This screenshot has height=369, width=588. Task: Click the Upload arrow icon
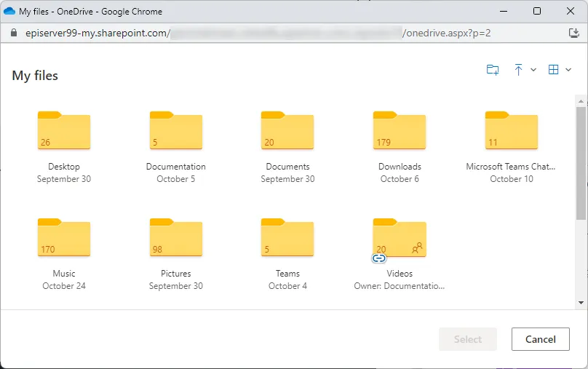[x=518, y=70]
